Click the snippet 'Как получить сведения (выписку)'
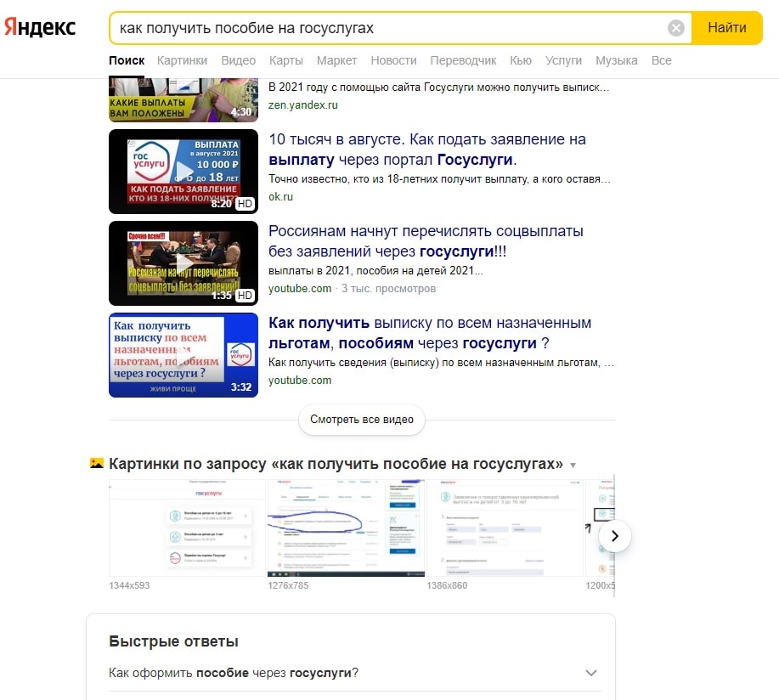 (x=441, y=363)
